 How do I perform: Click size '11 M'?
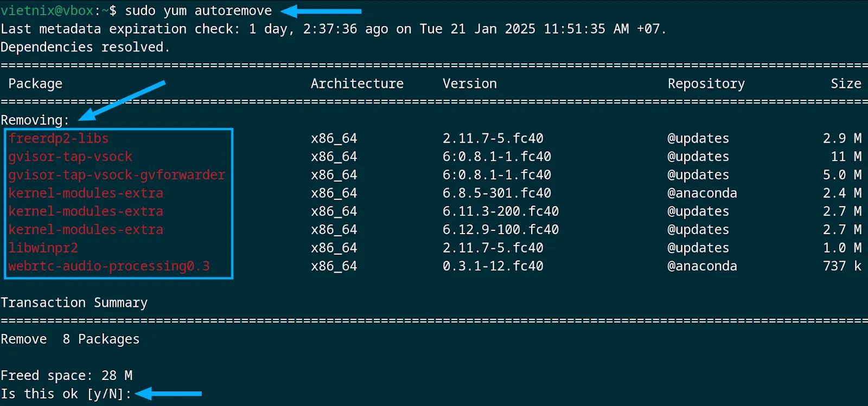[x=846, y=157]
